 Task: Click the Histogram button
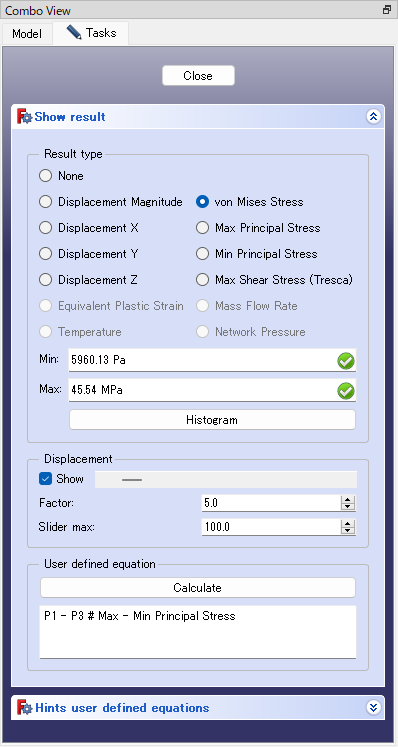click(212, 420)
